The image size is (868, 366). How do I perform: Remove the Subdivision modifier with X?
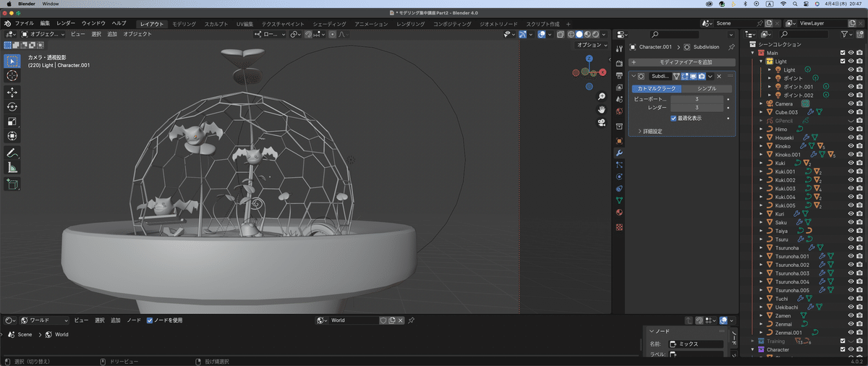719,76
